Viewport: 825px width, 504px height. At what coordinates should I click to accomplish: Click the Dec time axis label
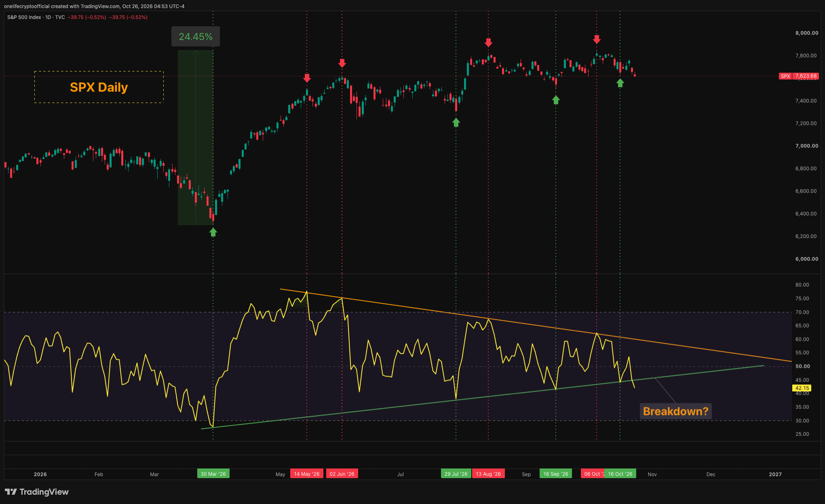711,474
